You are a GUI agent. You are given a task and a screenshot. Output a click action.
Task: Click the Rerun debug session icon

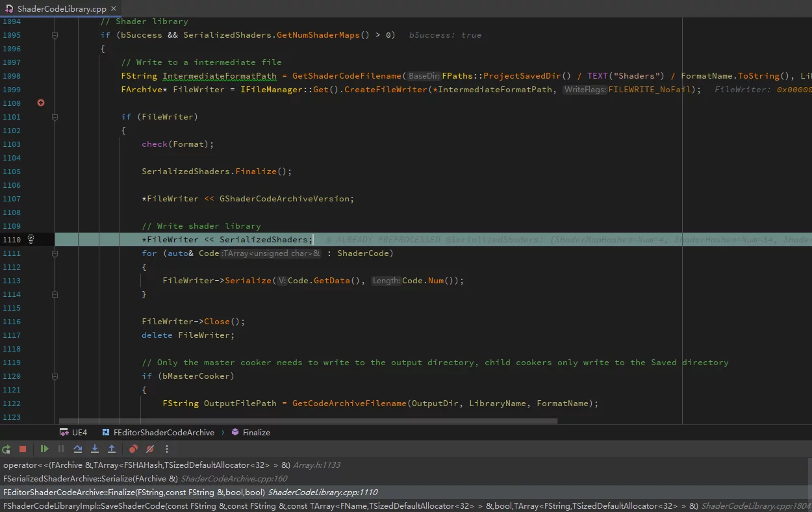tap(6, 449)
